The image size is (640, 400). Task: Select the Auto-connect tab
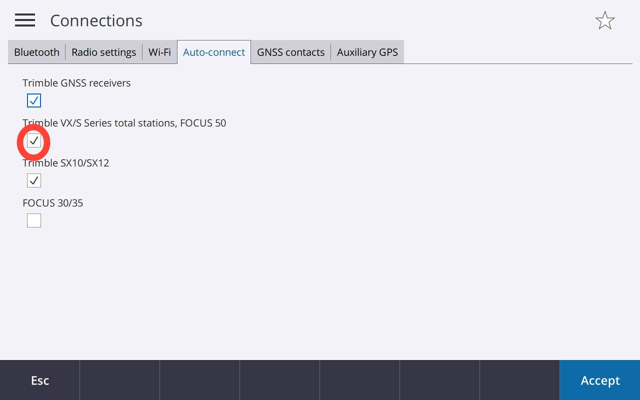pos(214,52)
